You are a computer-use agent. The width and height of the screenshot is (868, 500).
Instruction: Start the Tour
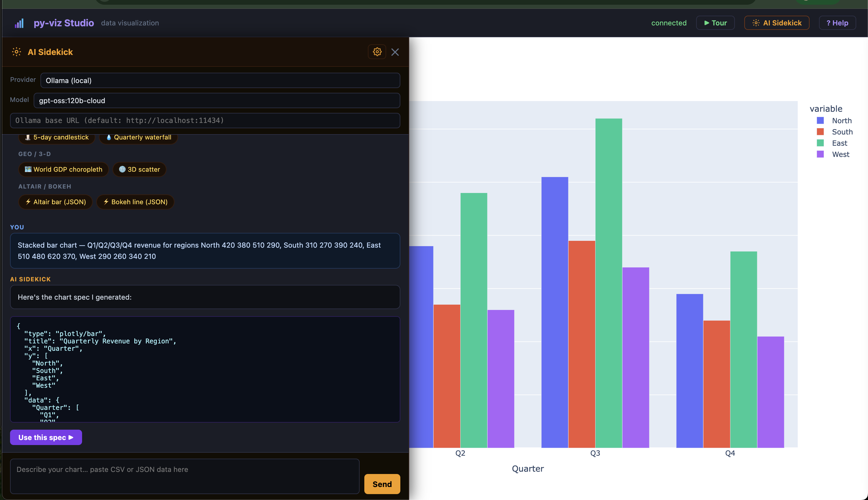[x=715, y=23]
